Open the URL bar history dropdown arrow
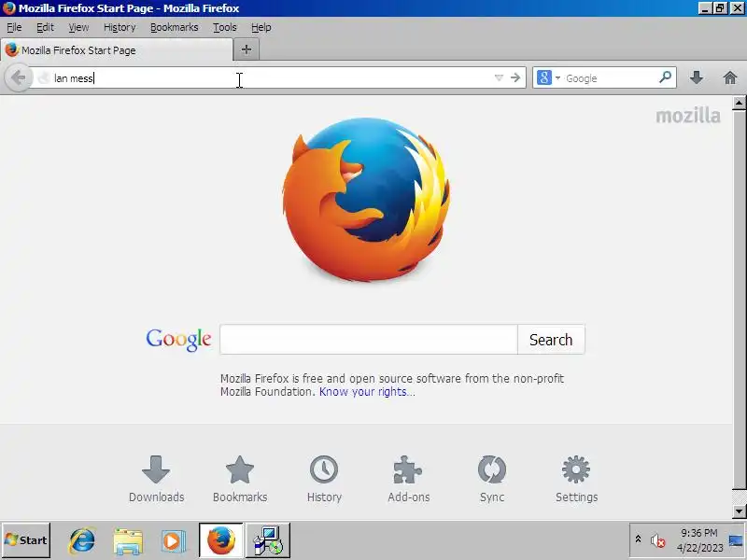Screen dimensions: 747x560 pos(499,77)
